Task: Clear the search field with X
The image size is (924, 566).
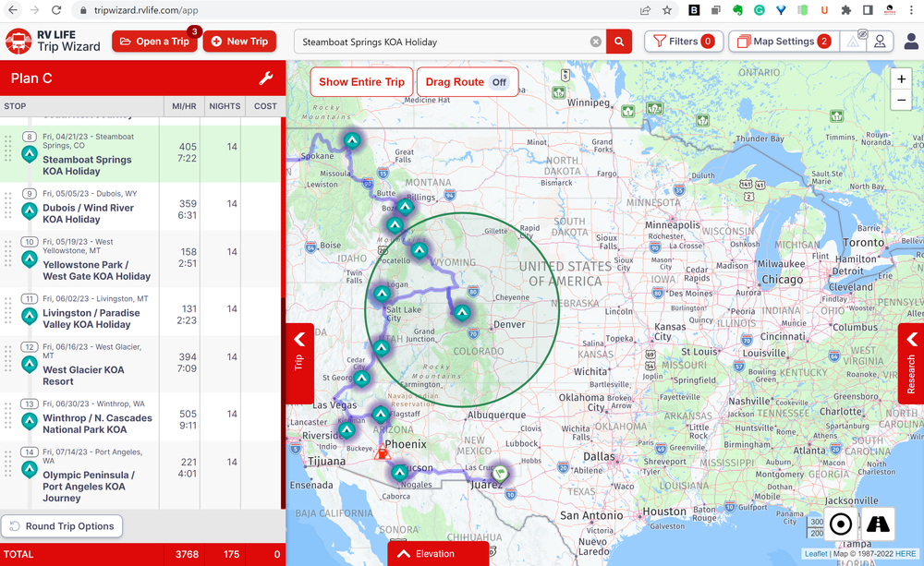Action: coord(596,42)
